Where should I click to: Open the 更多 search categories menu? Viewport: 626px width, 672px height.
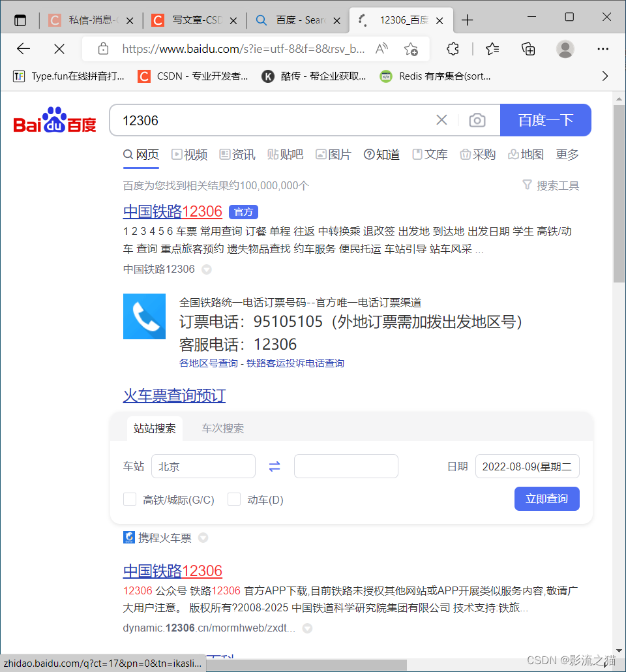point(567,154)
